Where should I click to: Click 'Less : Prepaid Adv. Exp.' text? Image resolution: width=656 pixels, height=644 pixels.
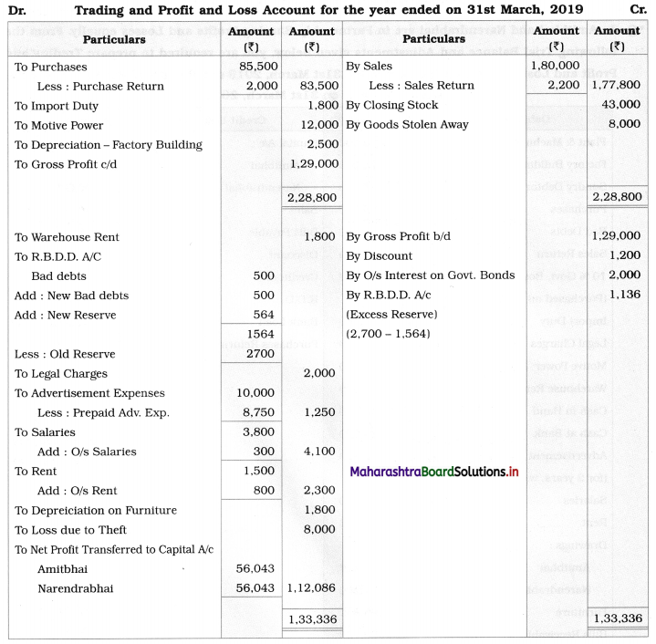(x=103, y=412)
